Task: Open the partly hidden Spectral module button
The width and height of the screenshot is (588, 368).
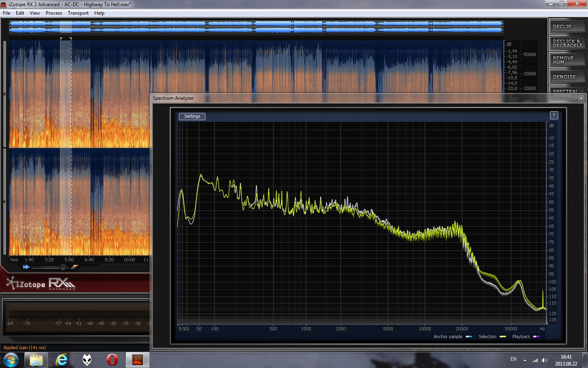Action: (567, 90)
